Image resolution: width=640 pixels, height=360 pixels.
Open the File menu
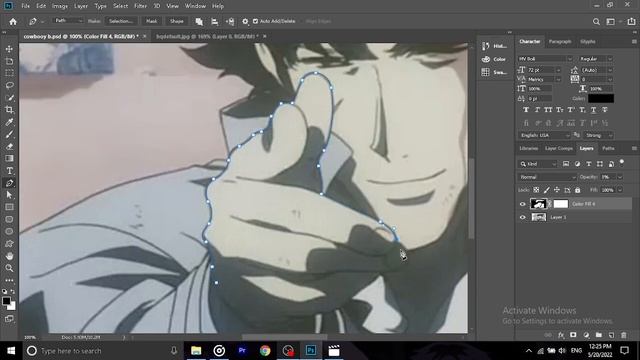click(x=25, y=6)
